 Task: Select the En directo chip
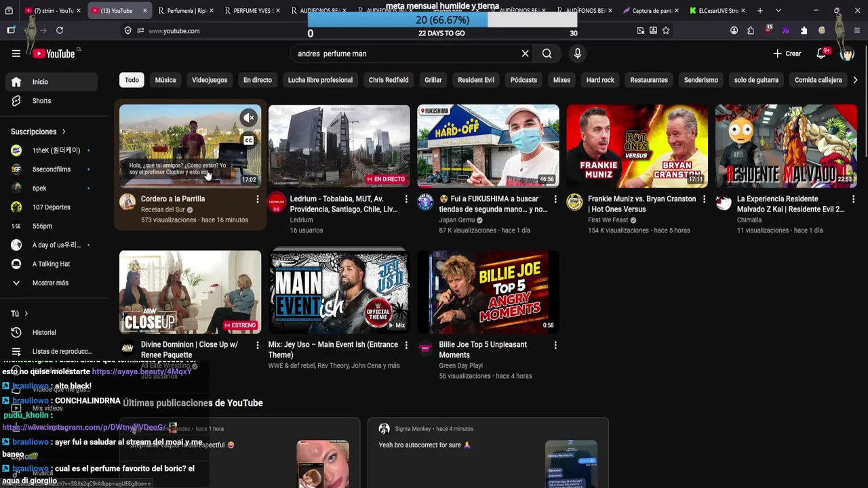pos(258,80)
